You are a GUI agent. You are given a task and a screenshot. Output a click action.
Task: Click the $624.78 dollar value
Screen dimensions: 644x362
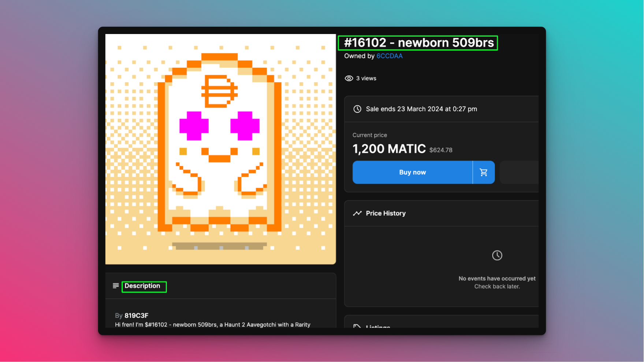pyautogui.click(x=441, y=150)
